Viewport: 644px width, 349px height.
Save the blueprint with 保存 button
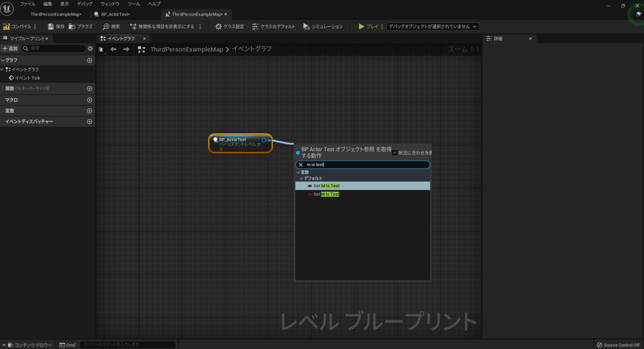[56, 26]
